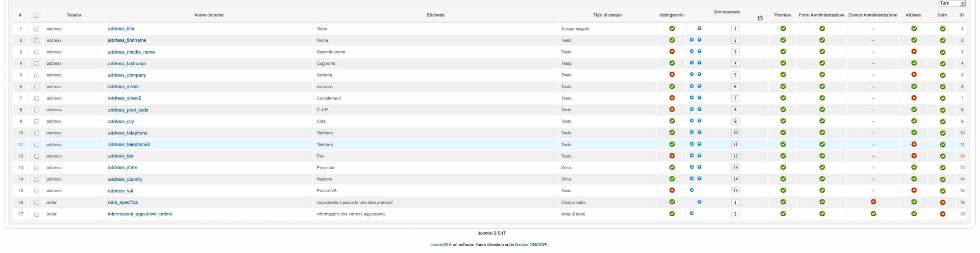Check the checkbox for the address_title row
This screenshot has height=253, width=980.
pos(37,29)
